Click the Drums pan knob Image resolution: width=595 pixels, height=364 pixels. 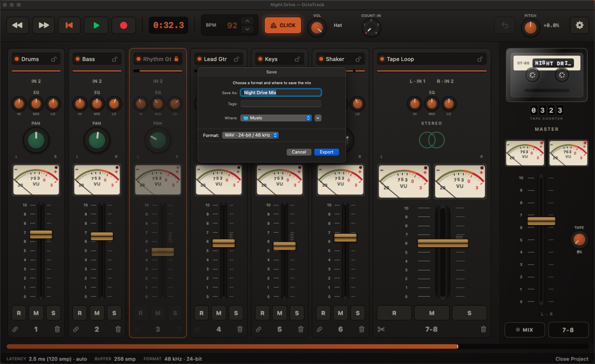36,140
